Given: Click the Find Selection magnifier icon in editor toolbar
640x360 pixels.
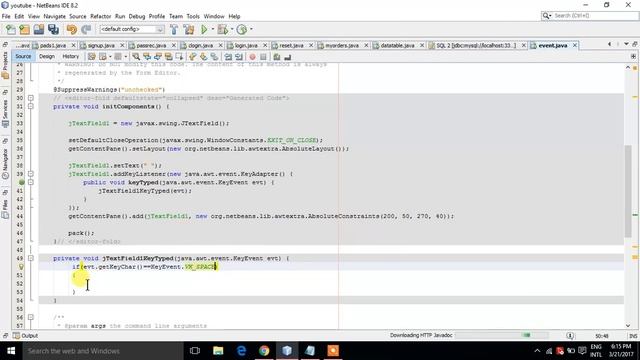Looking at the screenshot, I should click(136, 57).
